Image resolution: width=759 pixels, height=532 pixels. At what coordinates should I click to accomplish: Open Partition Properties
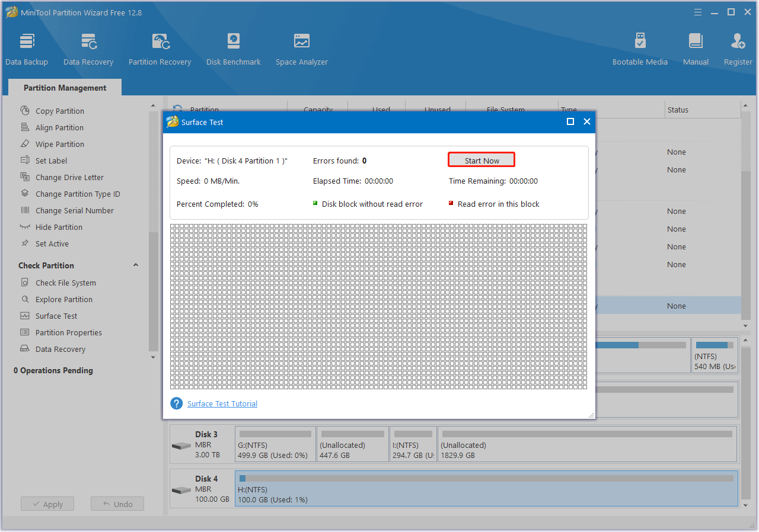69,332
